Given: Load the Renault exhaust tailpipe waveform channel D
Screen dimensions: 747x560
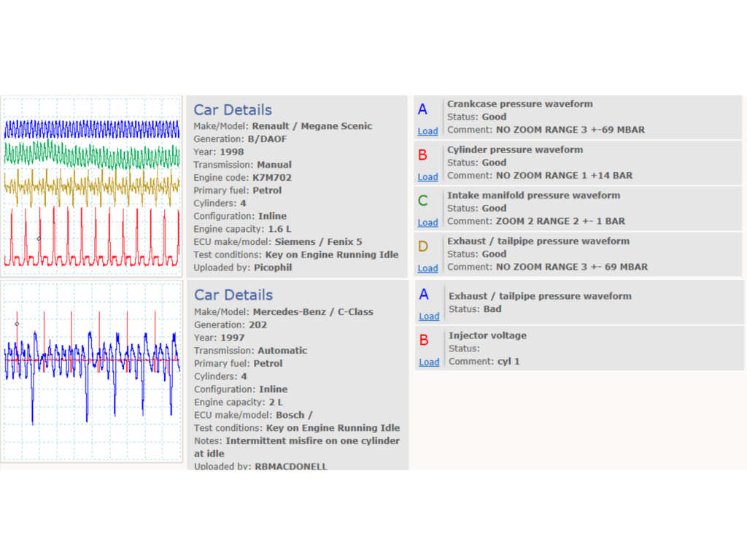Looking at the screenshot, I should [427, 268].
